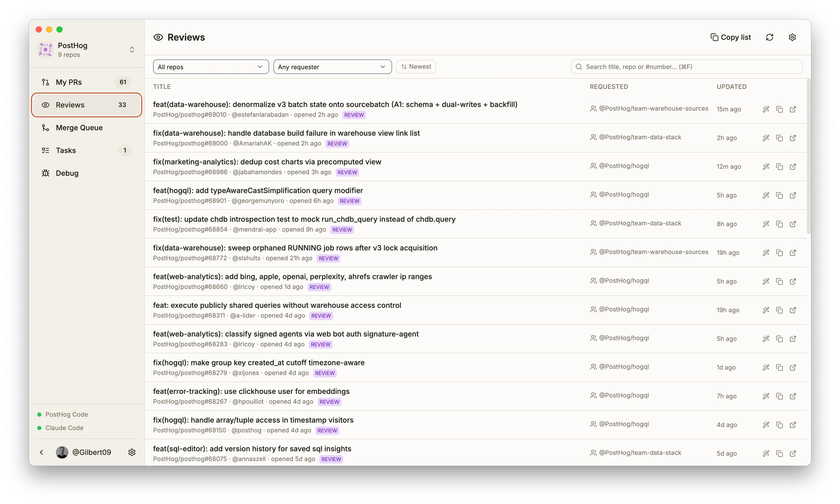External link icon for posthog#68283 row

click(793, 339)
